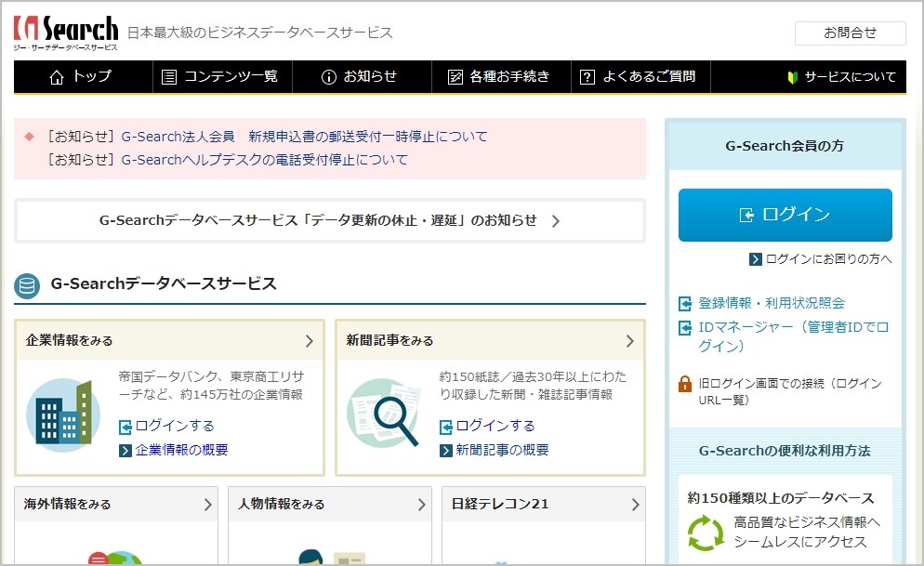Open the 登録情報・利用状況照会 link
This screenshot has height=566, width=924.
[772, 303]
